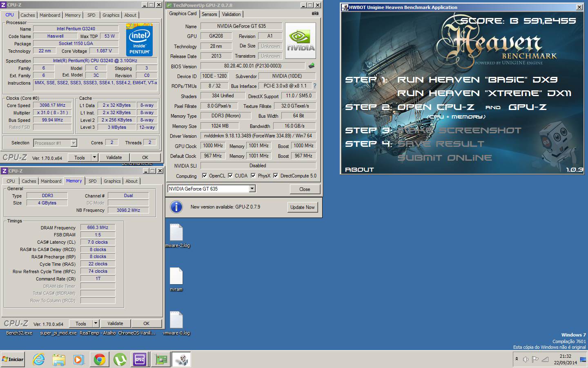Click the Intel Pentium G3240 name field
588x368 pixels.
click(x=76, y=29)
